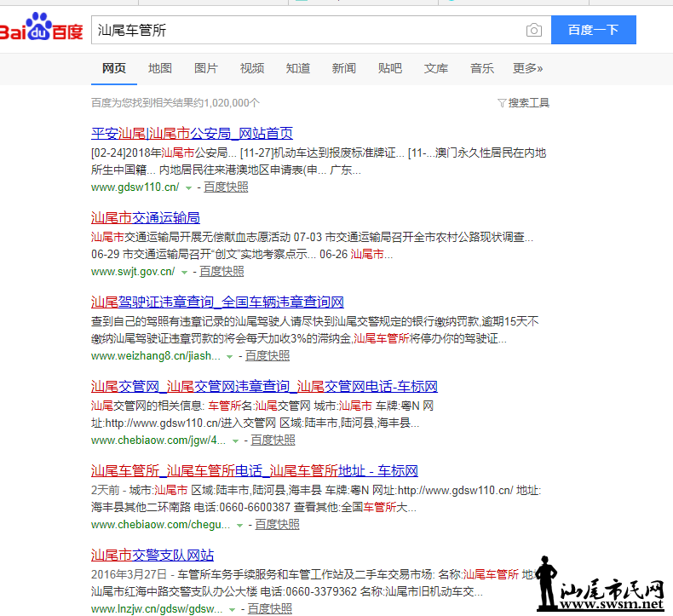The height and width of the screenshot is (616, 673).
Task: Expand dropdown arrow next to www.gdsw110.cn/
Action: tap(188, 188)
